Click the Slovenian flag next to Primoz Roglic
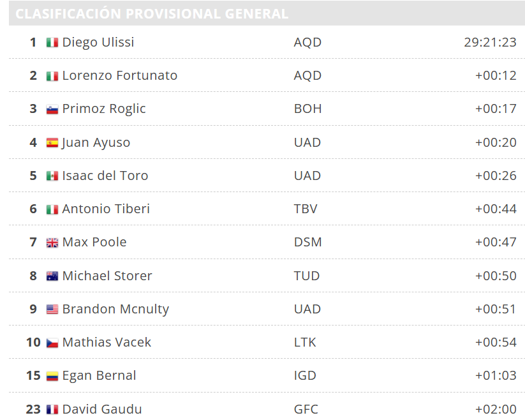Screen dimensions: 525x420 (52, 109)
